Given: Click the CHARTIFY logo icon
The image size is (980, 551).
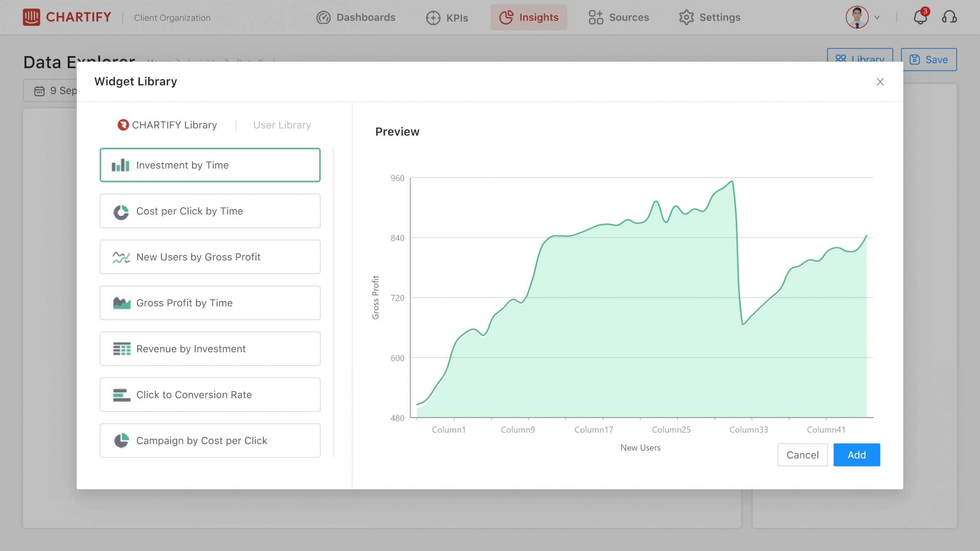Looking at the screenshot, I should pyautogui.click(x=31, y=17).
